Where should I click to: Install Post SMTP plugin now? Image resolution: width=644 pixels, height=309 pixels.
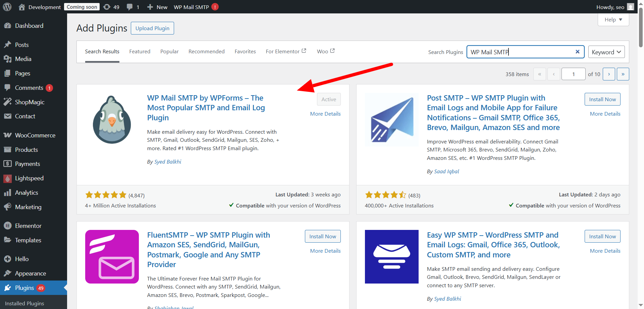(x=602, y=99)
